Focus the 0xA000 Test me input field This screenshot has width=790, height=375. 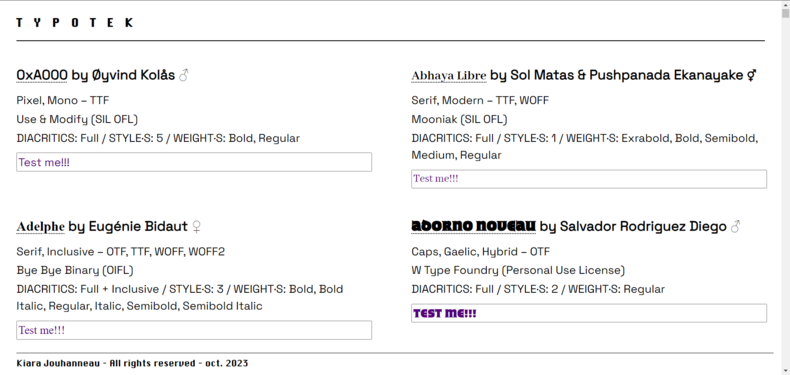click(x=194, y=162)
